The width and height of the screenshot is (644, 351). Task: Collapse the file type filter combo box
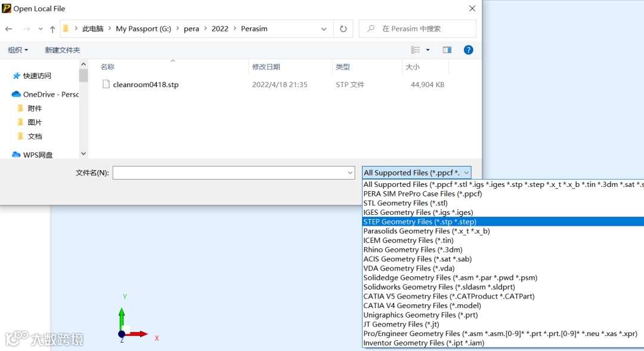tap(416, 173)
